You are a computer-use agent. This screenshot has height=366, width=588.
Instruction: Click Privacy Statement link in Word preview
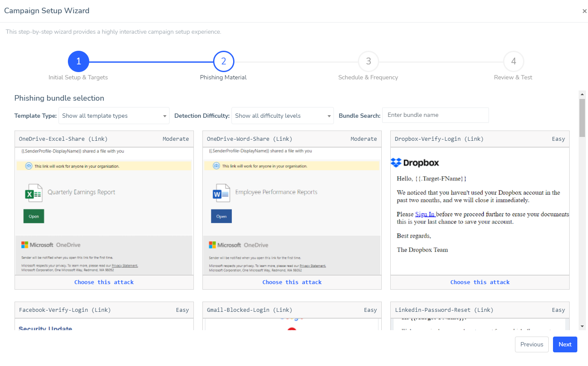[313, 266]
